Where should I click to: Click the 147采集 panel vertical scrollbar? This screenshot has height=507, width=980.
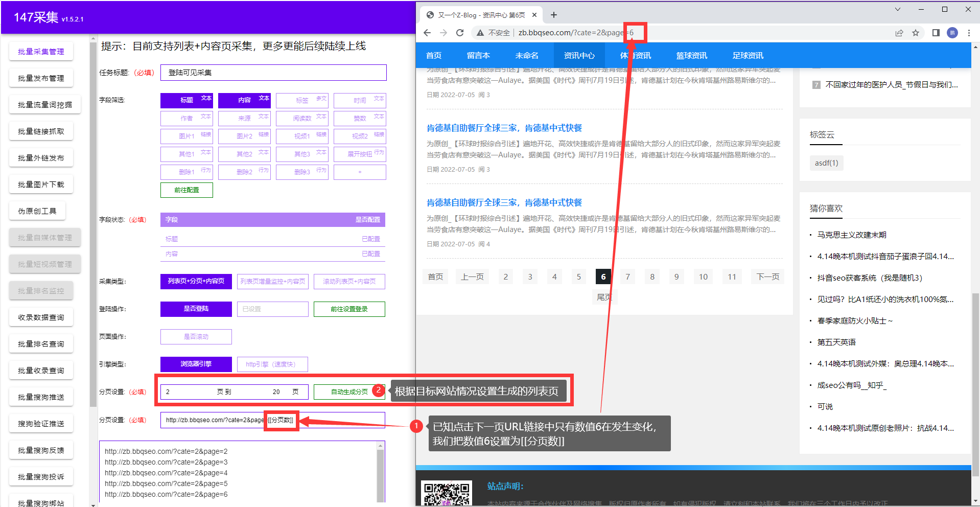[x=93, y=225]
